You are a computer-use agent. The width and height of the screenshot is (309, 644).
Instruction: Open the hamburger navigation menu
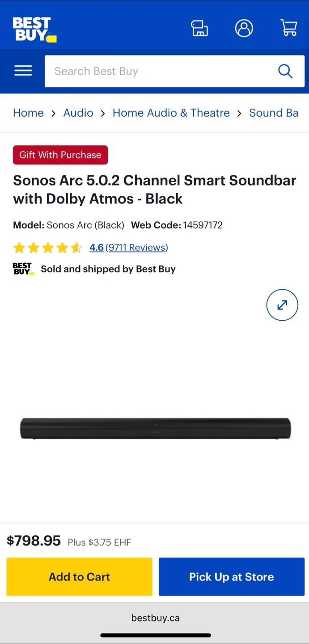click(23, 71)
